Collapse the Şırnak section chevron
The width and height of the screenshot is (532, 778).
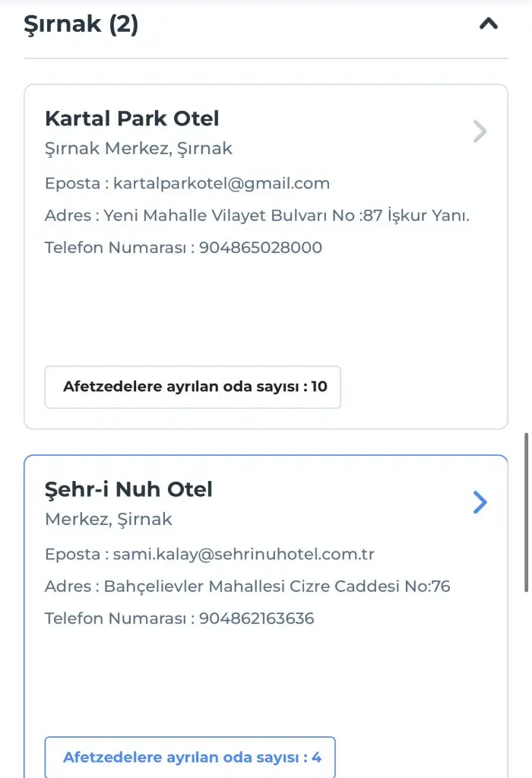[488, 24]
